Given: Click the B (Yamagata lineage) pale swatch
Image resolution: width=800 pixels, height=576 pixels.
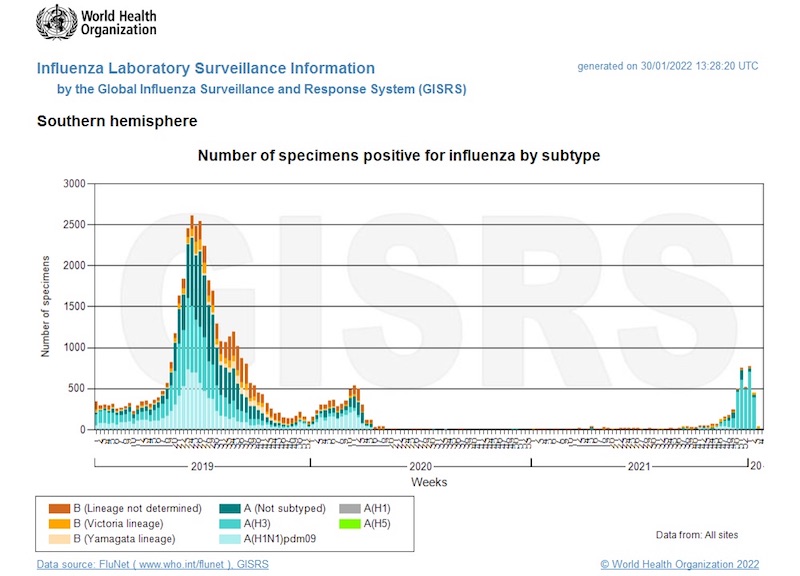Looking at the screenshot, I should (59, 539).
